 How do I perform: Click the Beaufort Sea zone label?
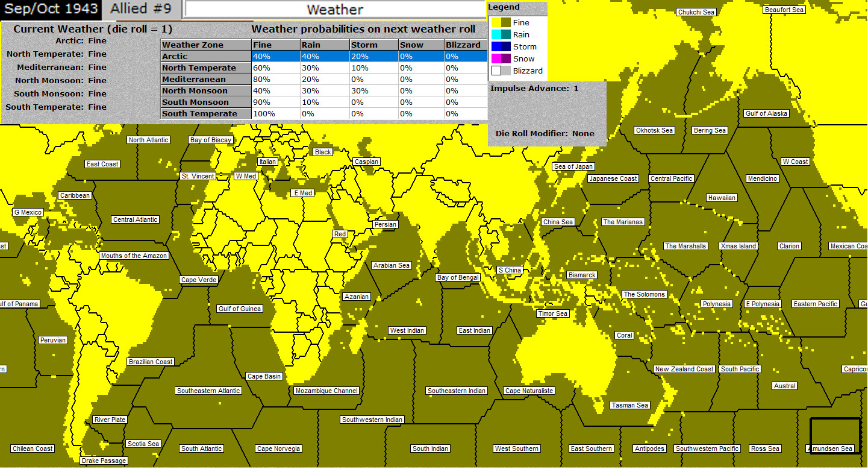tap(784, 10)
